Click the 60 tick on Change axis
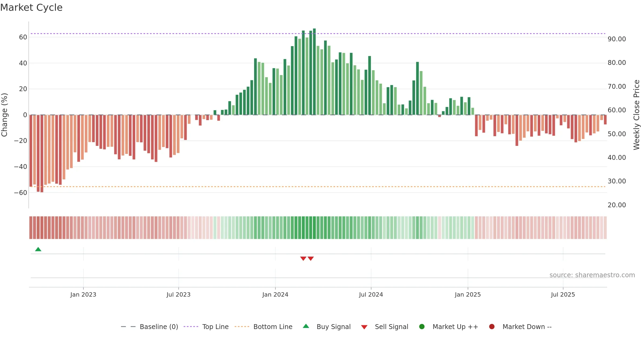 23,37
